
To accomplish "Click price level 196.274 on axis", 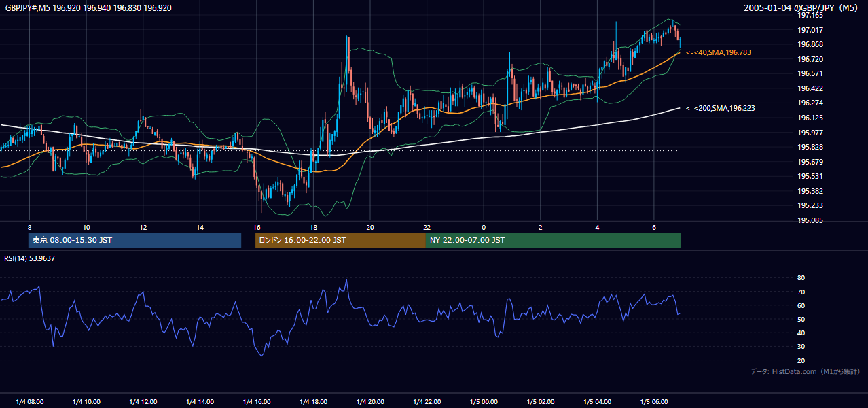I will pos(810,103).
